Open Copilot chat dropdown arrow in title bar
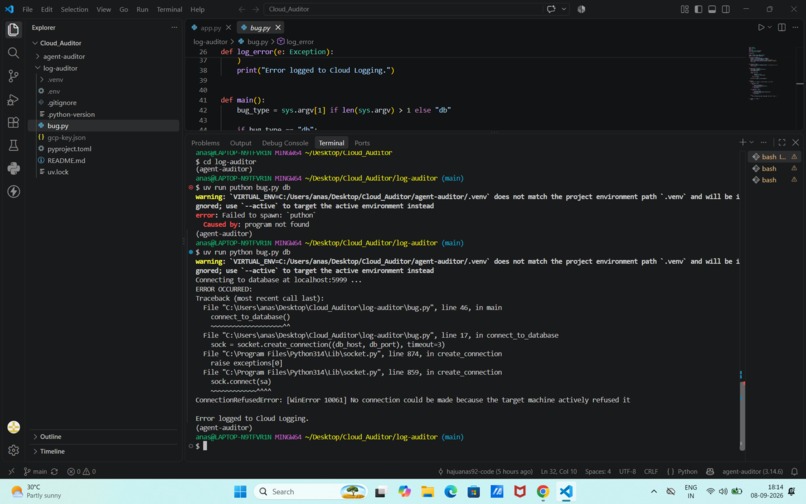This screenshot has width=806, height=504. 564,9
